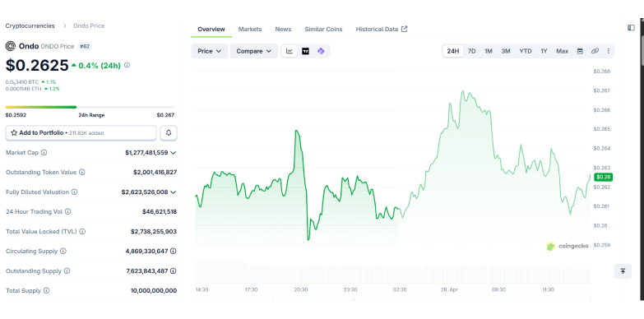Go to Cryptocurrencies breadcrumb link
Viewport: 644px width, 319px height.
tap(30, 25)
